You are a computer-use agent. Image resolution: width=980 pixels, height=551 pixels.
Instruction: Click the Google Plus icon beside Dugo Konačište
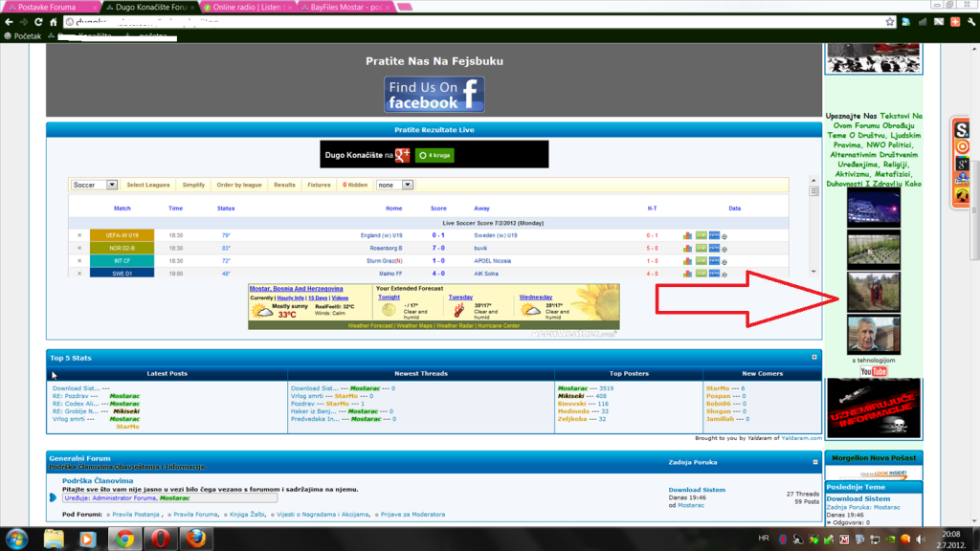402,155
